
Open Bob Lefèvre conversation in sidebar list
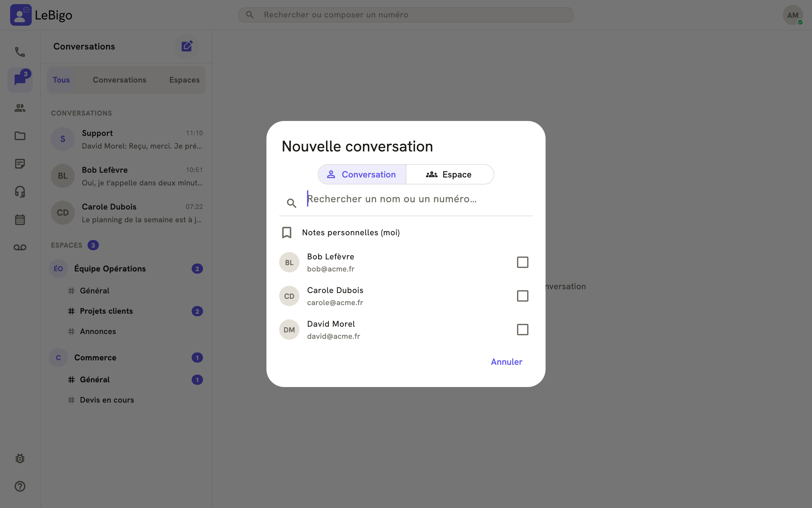pyautogui.click(x=126, y=176)
